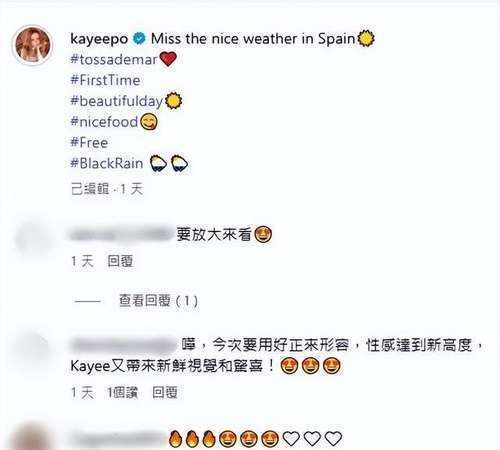Open the #nicefood hashtag
This screenshot has width=500, height=450.
(104, 122)
